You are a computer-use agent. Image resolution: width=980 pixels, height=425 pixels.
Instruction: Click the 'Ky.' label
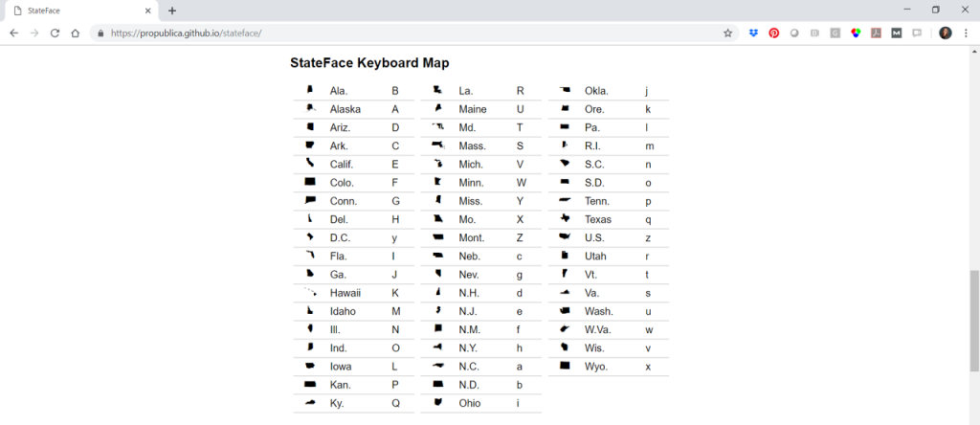tap(337, 403)
